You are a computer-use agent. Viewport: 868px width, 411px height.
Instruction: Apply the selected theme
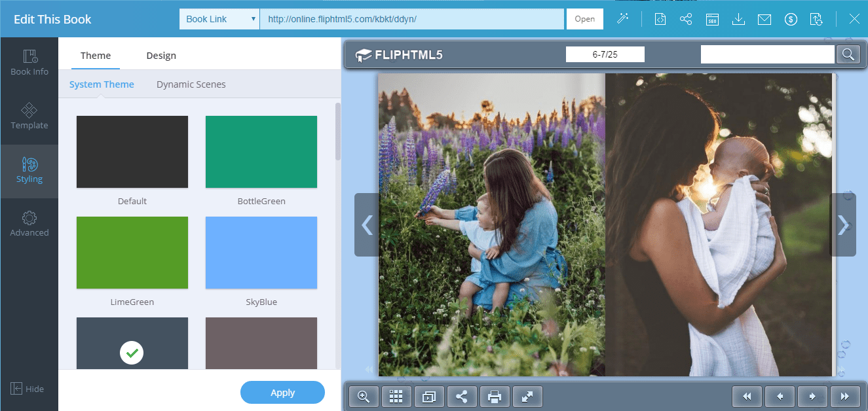click(x=282, y=392)
